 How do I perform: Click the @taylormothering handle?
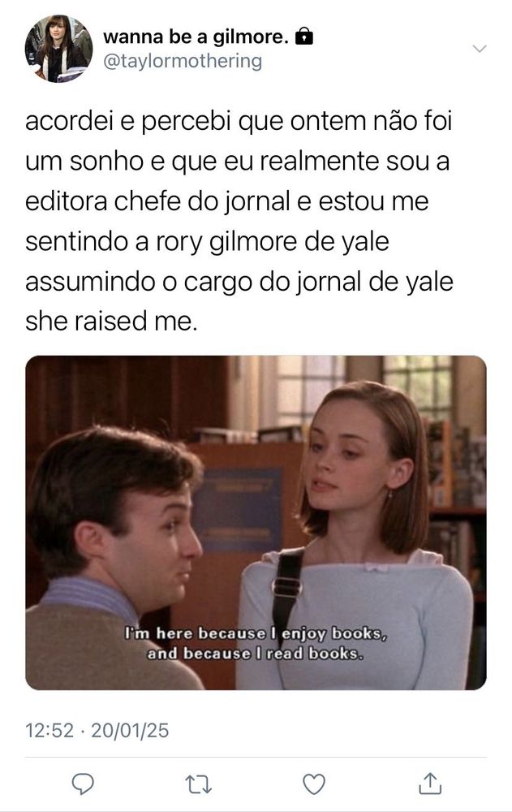[x=183, y=61]
